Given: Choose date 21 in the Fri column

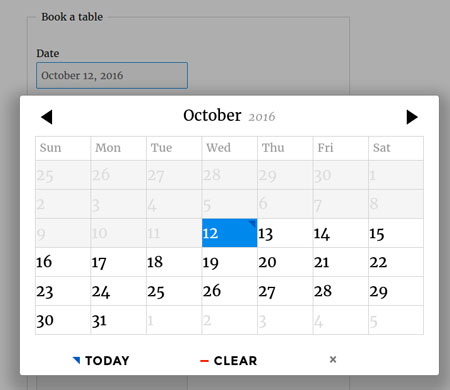Looking at the screenshot, I should click(x=341, y=262).
